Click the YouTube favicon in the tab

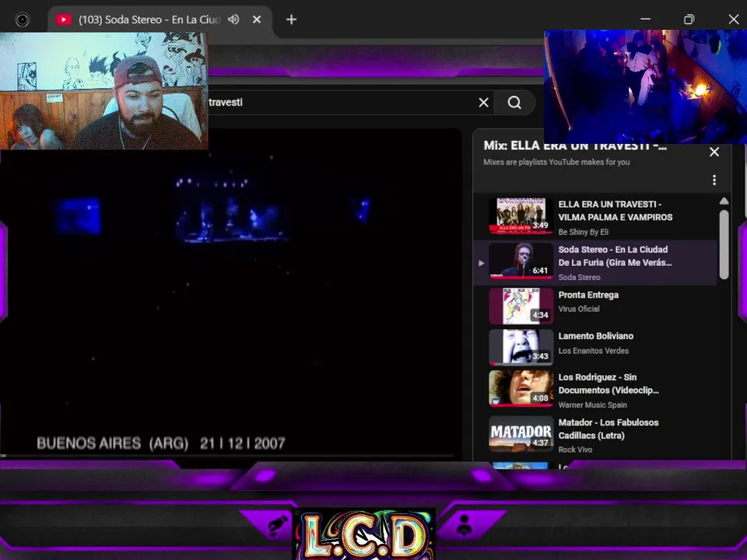click(63, 19)
